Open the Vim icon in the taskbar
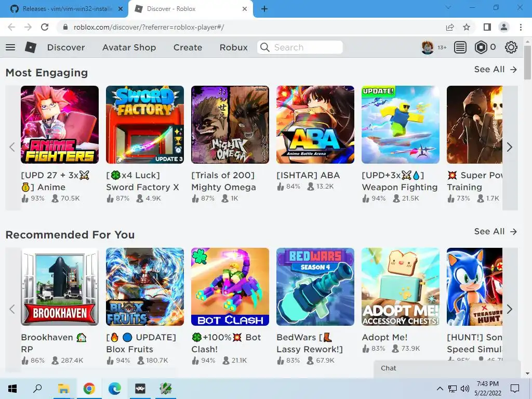This screenshot has width=532, height=399. pos(166,389)
